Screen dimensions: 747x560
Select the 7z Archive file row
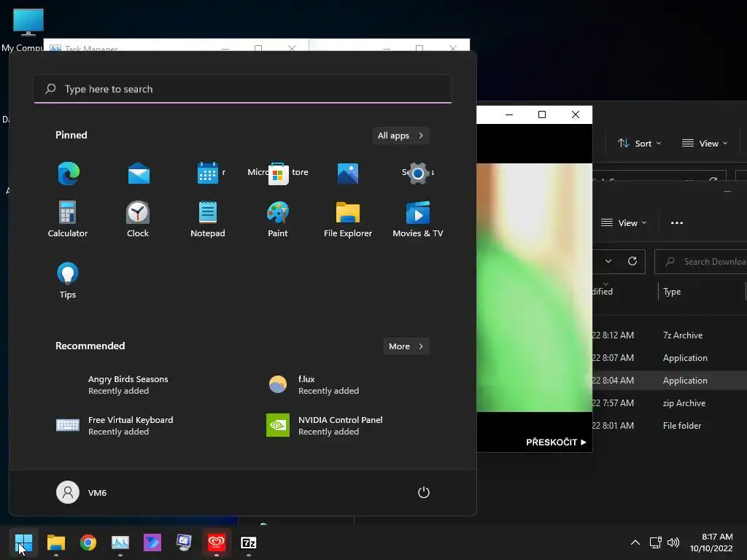point(670,335)
